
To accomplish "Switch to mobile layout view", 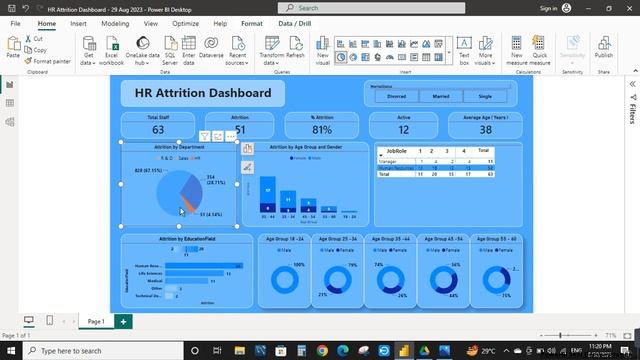I will tap(49, 320).
